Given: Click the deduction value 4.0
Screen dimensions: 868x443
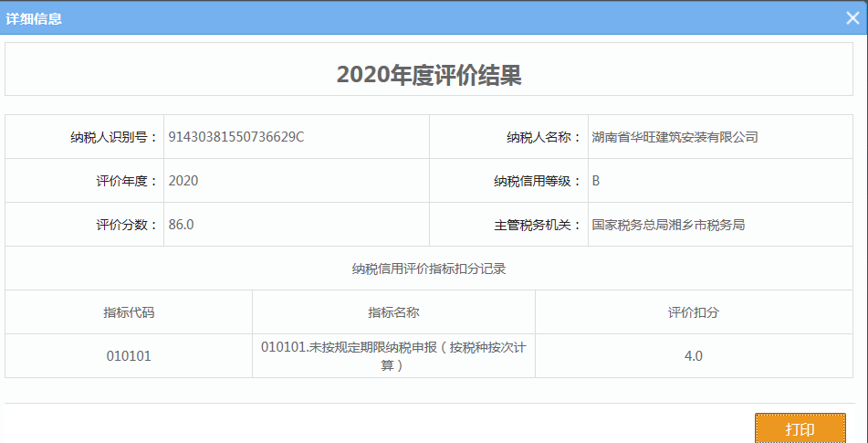Looking at the screenshot, I should click(x=694, y=356).
